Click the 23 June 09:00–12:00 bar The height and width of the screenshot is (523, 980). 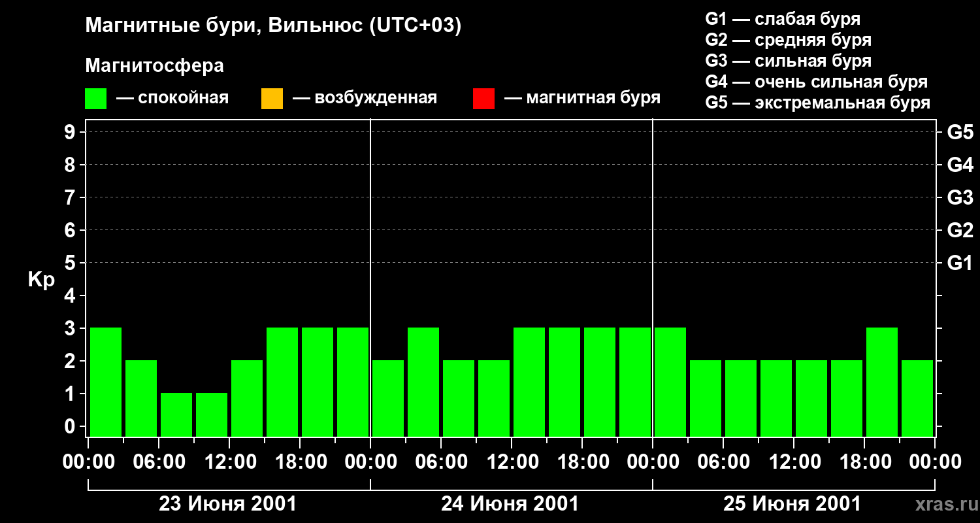click(212, 414)
